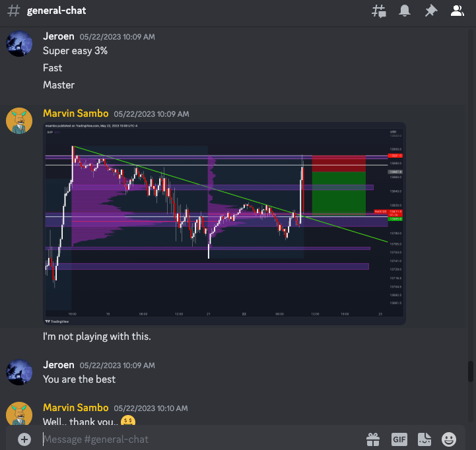Screen dimensions: 476x450
Task: Click Jeroen username above 'Super easy 3%'
Action: tap(58, 37)
